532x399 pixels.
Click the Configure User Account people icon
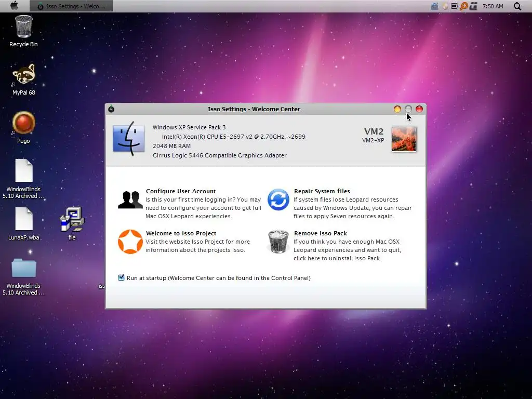130,199
